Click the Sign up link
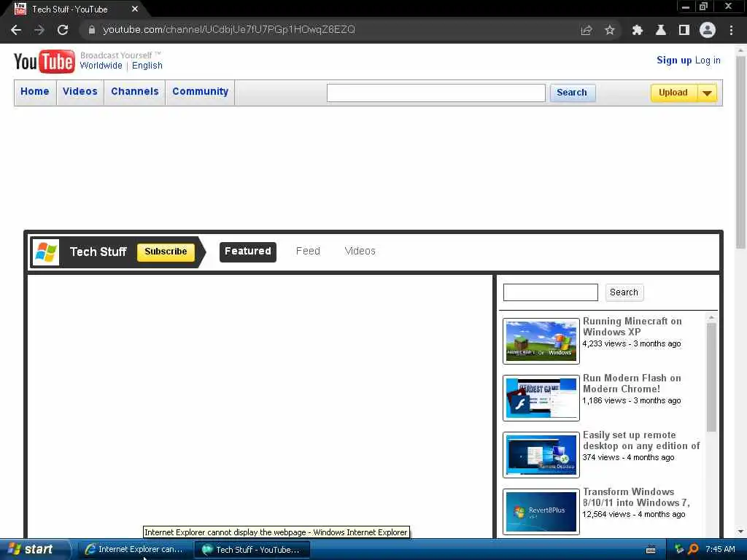This screenshot has height=560, width=747. coord(674,61)
